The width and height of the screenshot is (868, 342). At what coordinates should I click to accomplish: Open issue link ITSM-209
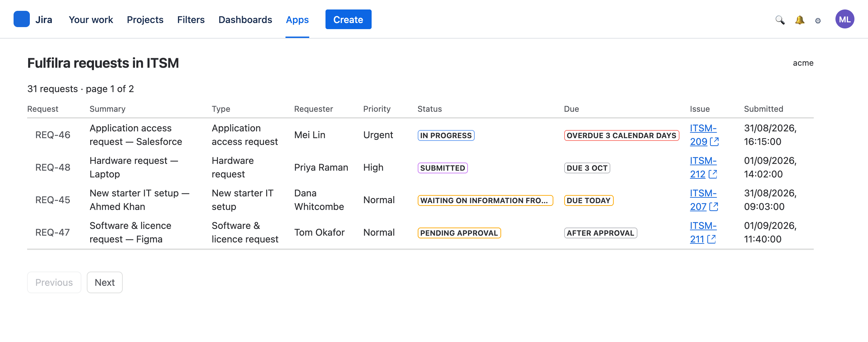(x=703, y=135)
